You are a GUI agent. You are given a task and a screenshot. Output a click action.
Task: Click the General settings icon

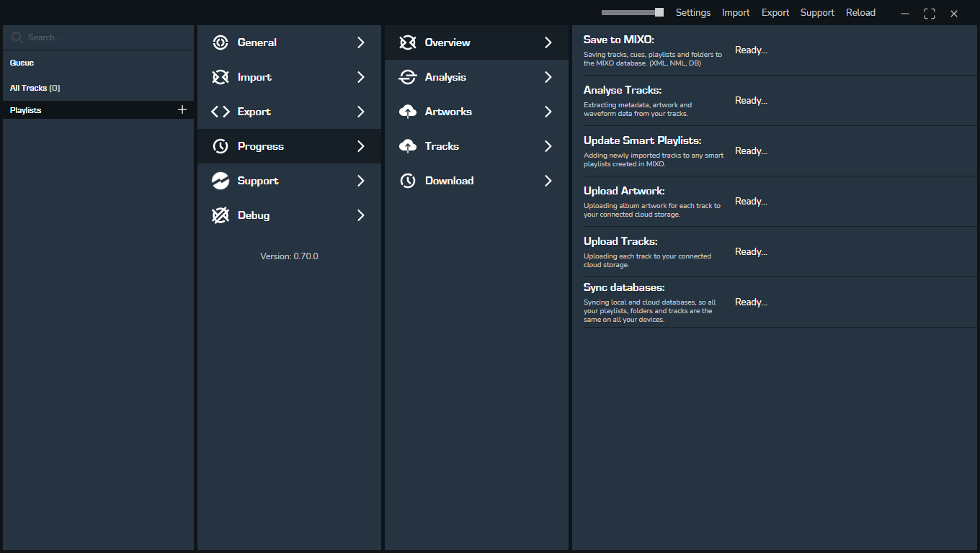[220, 42]
